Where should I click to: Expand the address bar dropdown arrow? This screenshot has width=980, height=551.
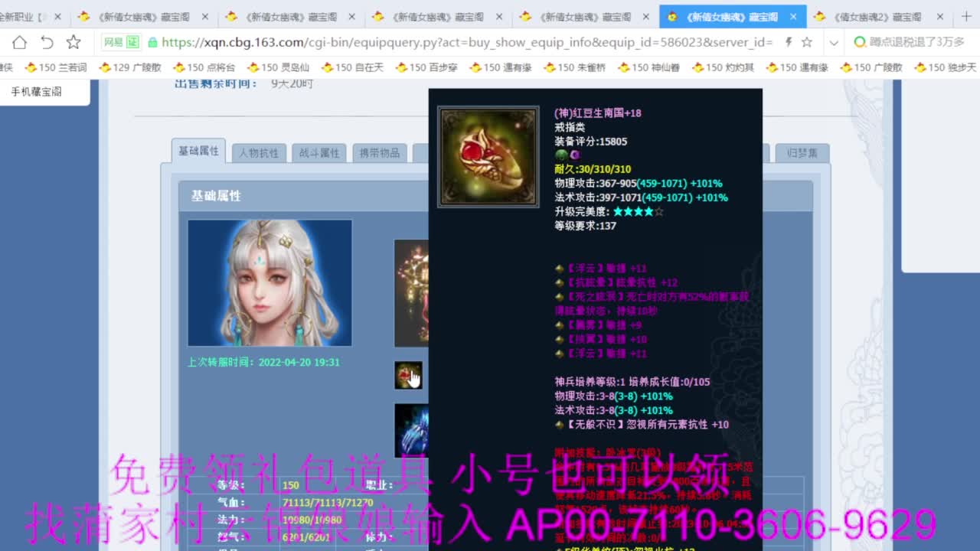834,42
